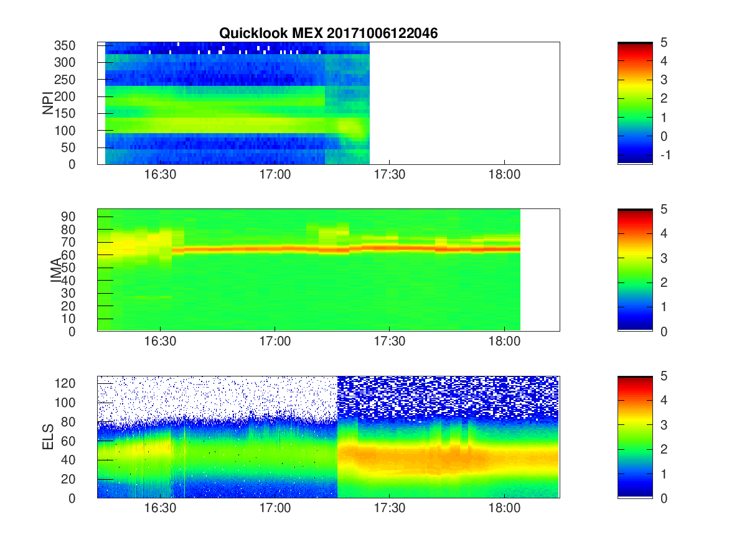Click inside the ELS spectrogram plot
The height and width of the screenshot is (560, 747).
[328, 437]
